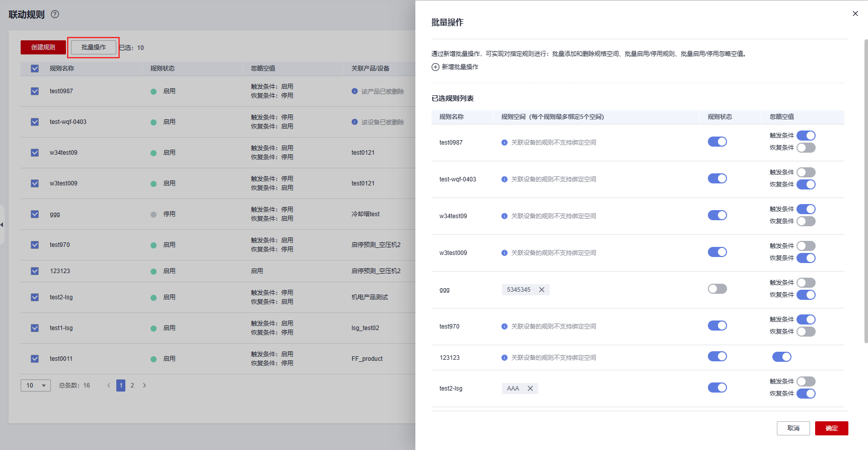
Task: Go to next page arrow
Action: (144, 385)
